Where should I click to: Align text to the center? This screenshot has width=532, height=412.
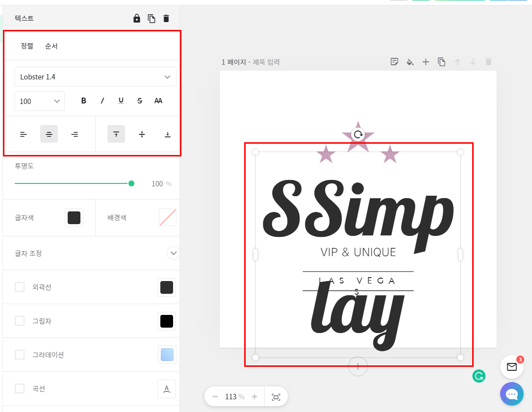pyautogui.click(x=49, y=134)
